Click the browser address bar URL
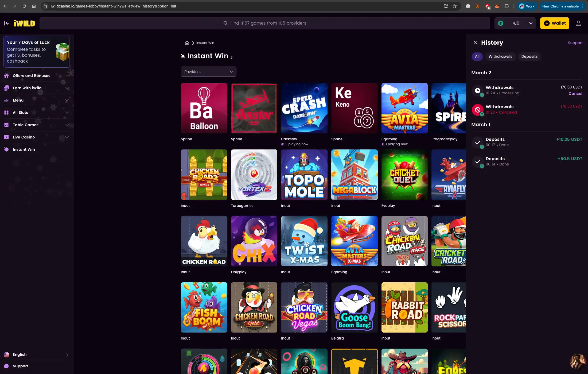This screenshot has width=588, height=374. click(x=113, y=6)
